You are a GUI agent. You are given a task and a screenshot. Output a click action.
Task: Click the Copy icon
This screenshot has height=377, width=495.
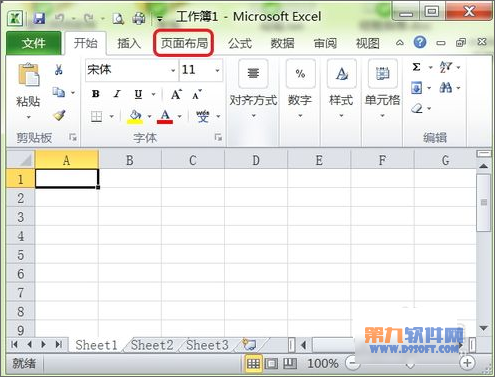tap(59, 92)
